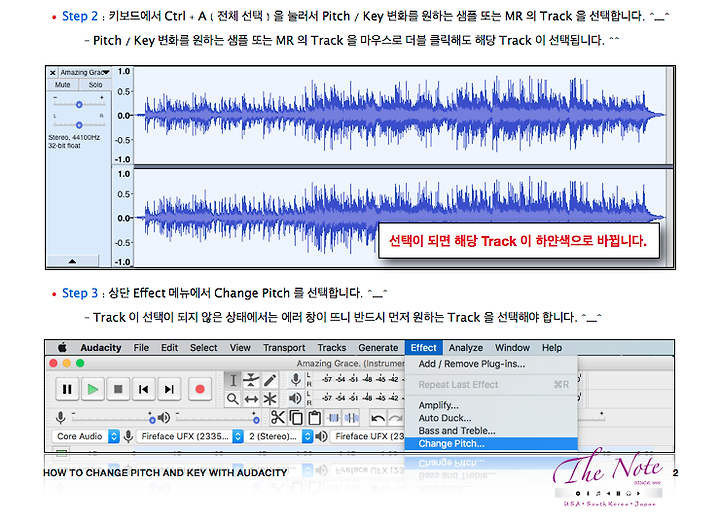Click the recording meter microphone icon

[296, 379]
